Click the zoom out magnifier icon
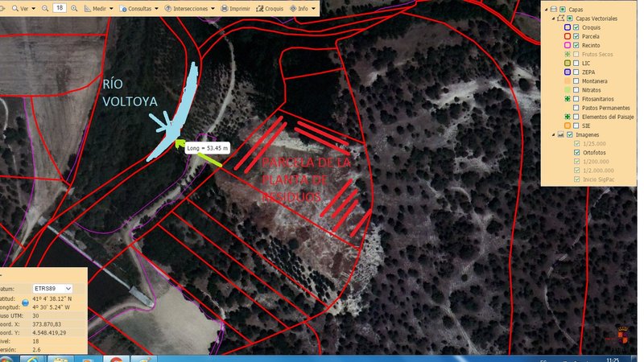644x362 pixels. click(47, 8)
